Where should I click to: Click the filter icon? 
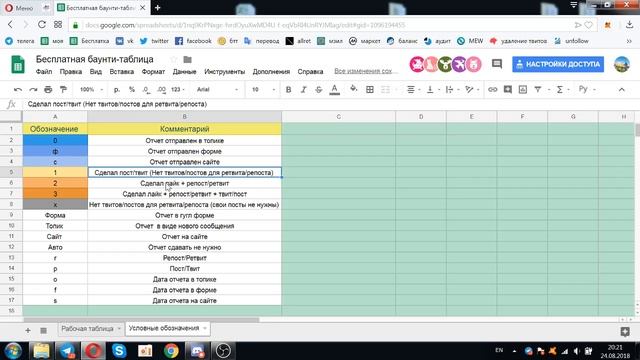[538, 89]
